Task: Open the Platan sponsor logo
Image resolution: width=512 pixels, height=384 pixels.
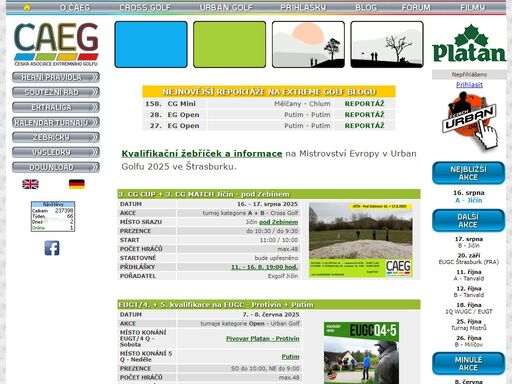Action: coord(469,43)
